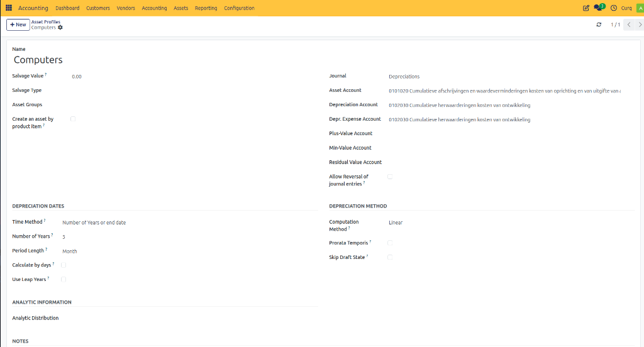Click the Analytic Distribution field

point(189,318)
